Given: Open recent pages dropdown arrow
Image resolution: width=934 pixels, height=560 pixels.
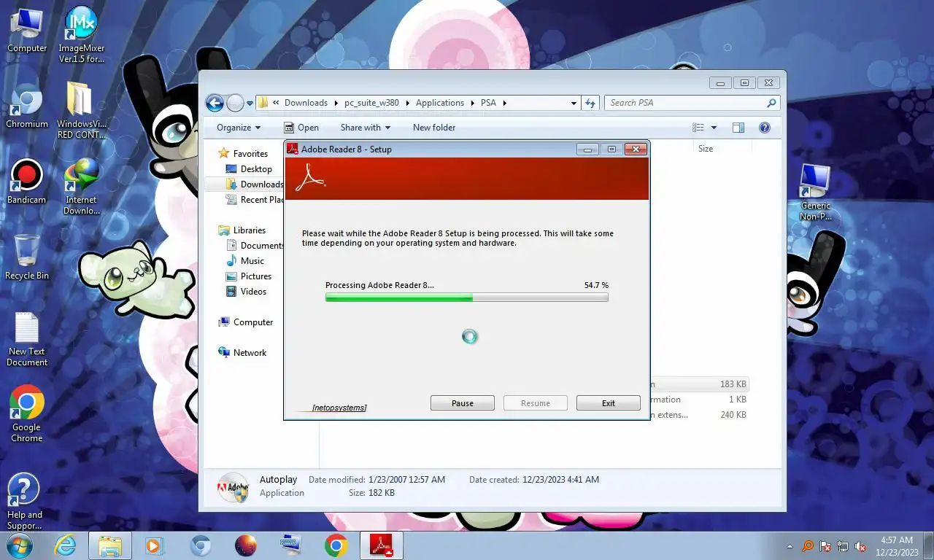Looking at the screenshot, I should (250, 104).
